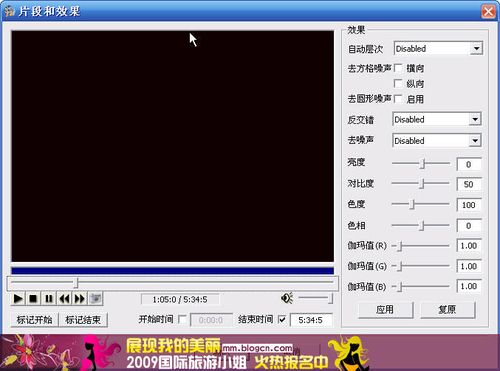Close the 片段和效果 dialog
Screen dimensions: 500x371
(488, 12)
